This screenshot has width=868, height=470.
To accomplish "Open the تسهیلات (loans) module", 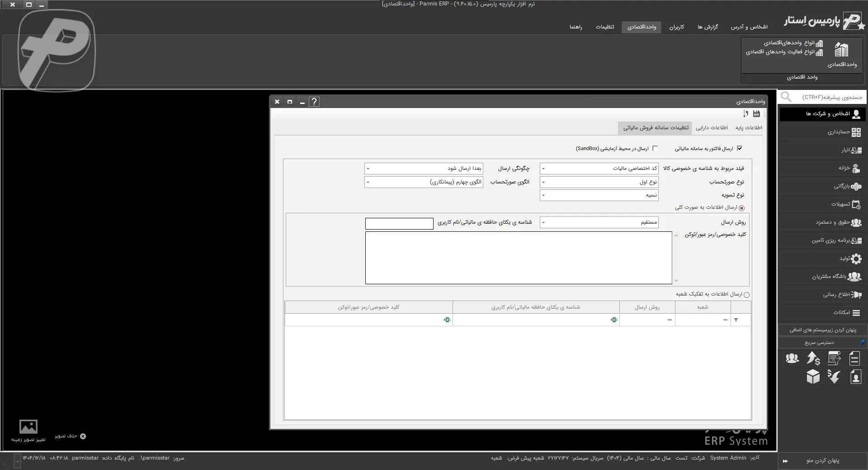I will (x=822, y=204).
